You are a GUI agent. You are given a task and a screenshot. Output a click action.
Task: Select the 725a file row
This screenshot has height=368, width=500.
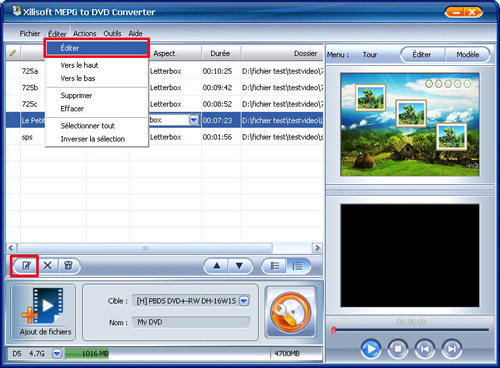click(x=165, y=71)
